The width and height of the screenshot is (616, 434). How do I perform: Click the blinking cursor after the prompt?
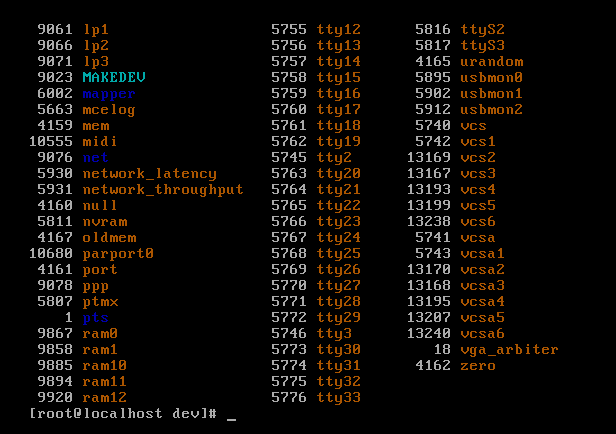click(231, 419)
